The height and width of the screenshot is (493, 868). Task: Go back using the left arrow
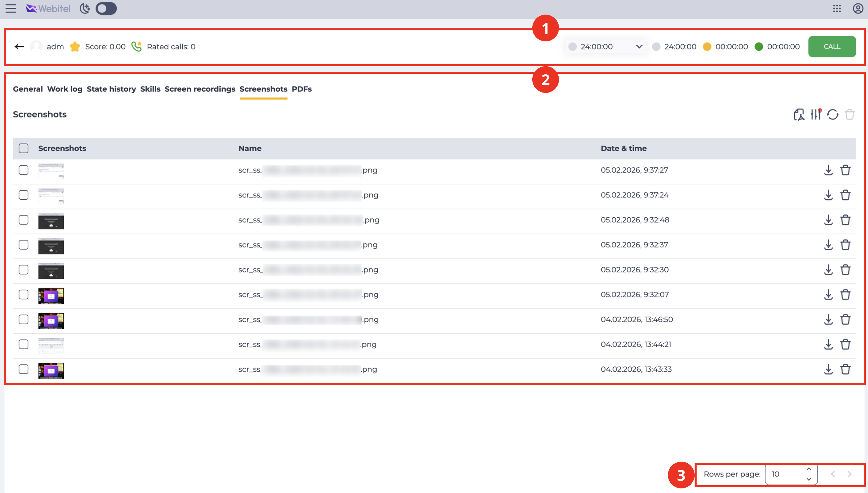(19, 46)
